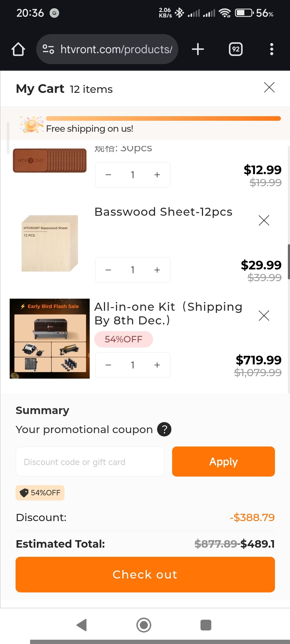
Task: Open the tab switcher showing 92
Action: click(x=235, y=49)
